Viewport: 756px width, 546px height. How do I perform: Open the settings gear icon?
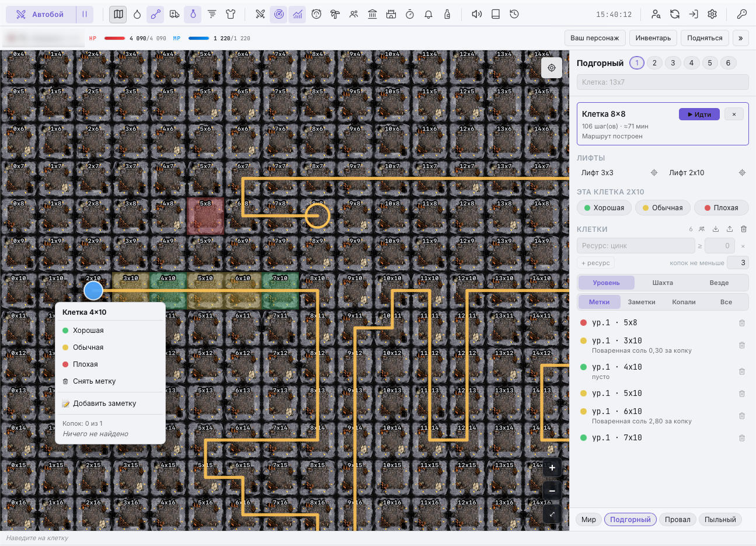(x=712, y=14)
